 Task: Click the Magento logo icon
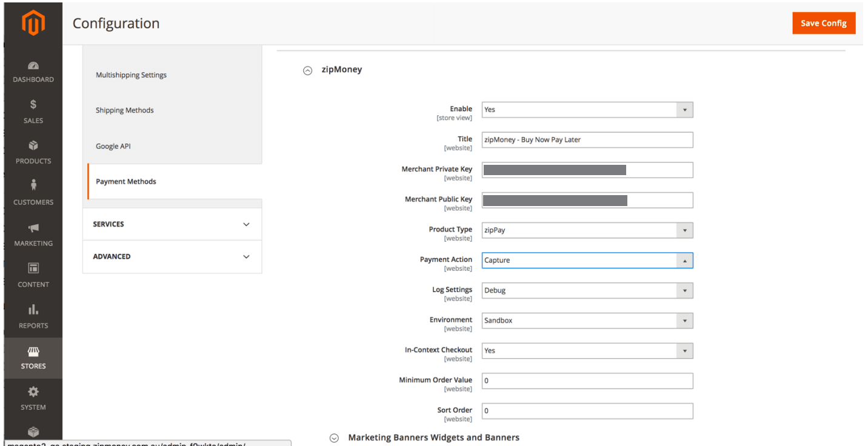coord(33,24)
